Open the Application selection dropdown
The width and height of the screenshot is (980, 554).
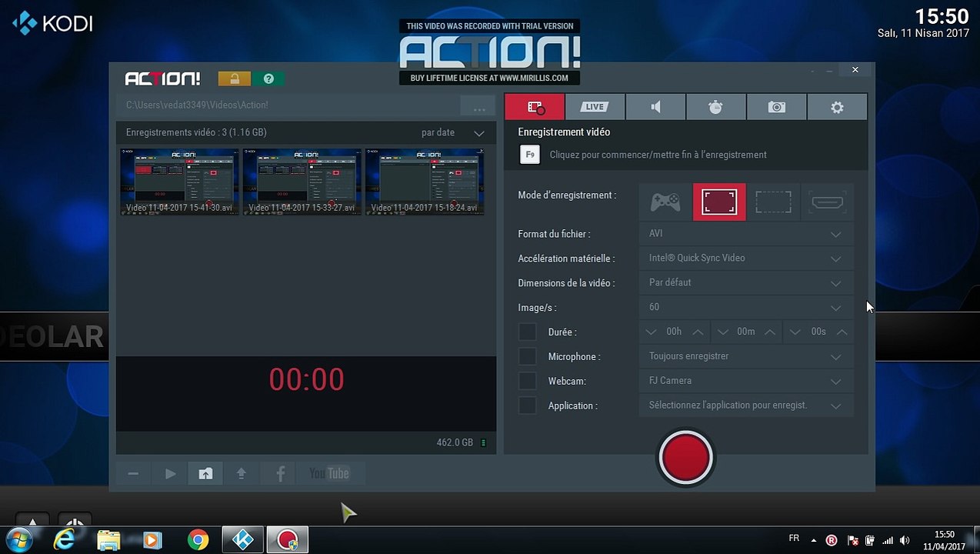(x=746, y=405)
